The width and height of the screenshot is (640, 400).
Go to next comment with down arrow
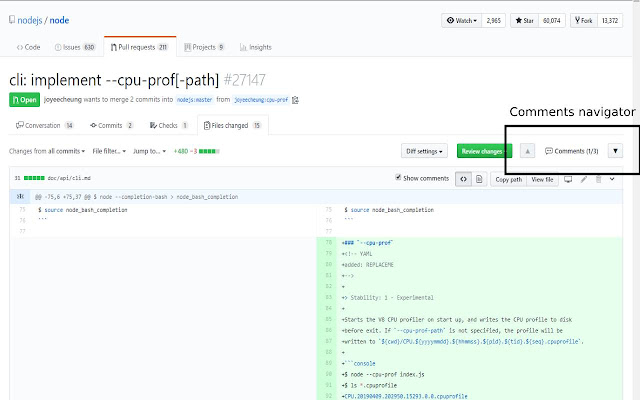click(x=615, y=151)
